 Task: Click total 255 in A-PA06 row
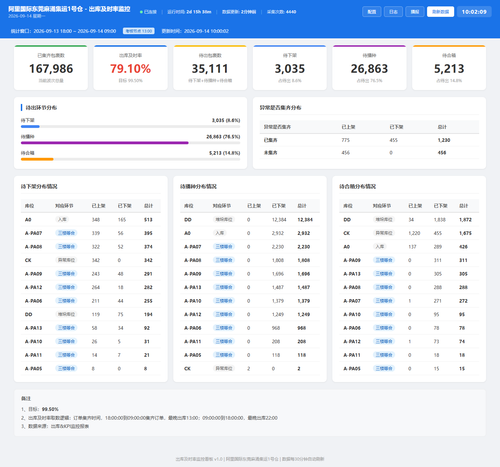point(148,301)
